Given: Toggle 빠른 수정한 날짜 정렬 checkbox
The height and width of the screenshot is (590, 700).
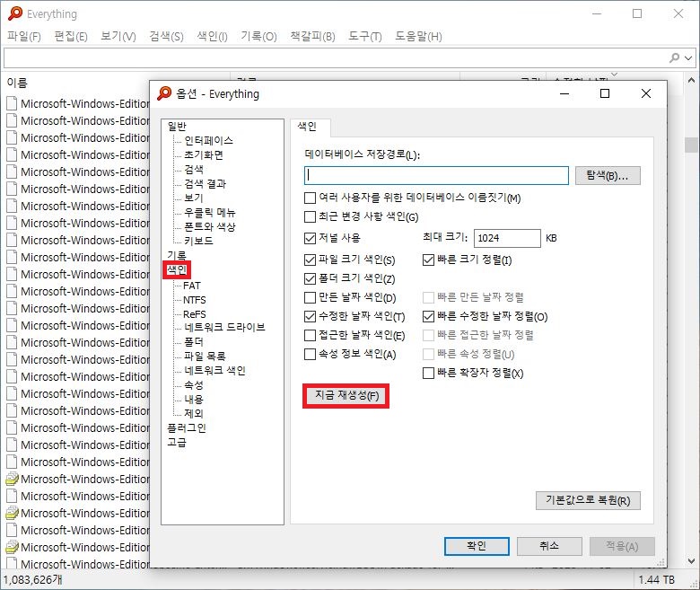Looking at the screenshot, I should coord(428,317).
